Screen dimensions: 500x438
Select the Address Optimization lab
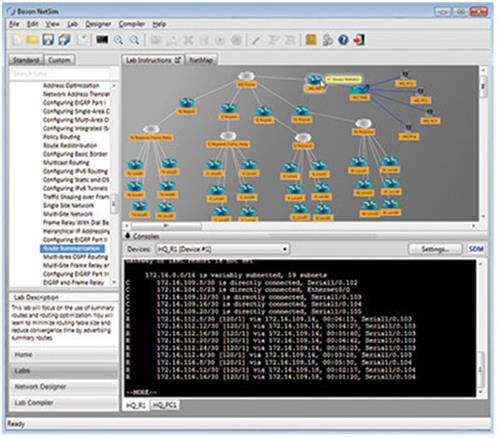(71, 85)
